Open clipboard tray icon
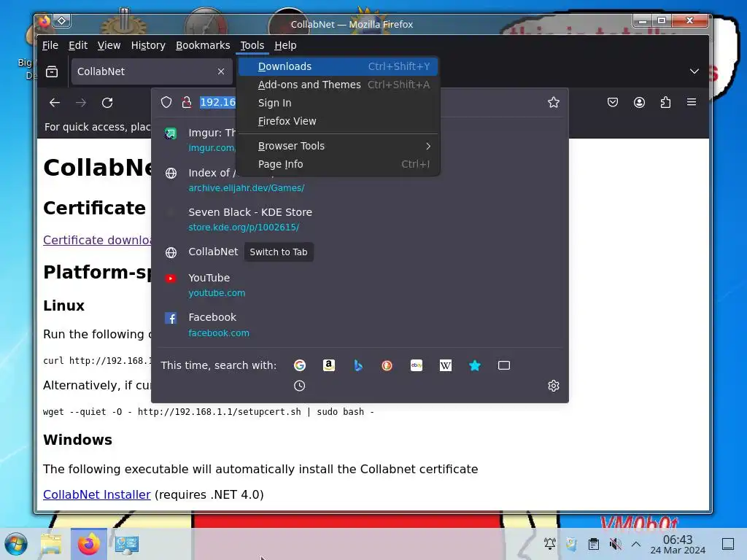 click(594, 544)
